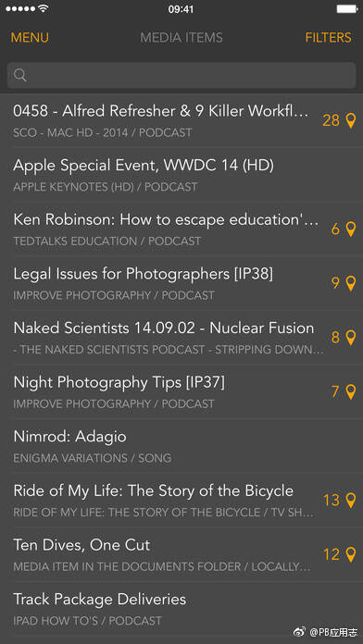Image resolution: width=363 pixels, height=644 pixels.
Task: Focus the media search field
Action: coord(181,75)
